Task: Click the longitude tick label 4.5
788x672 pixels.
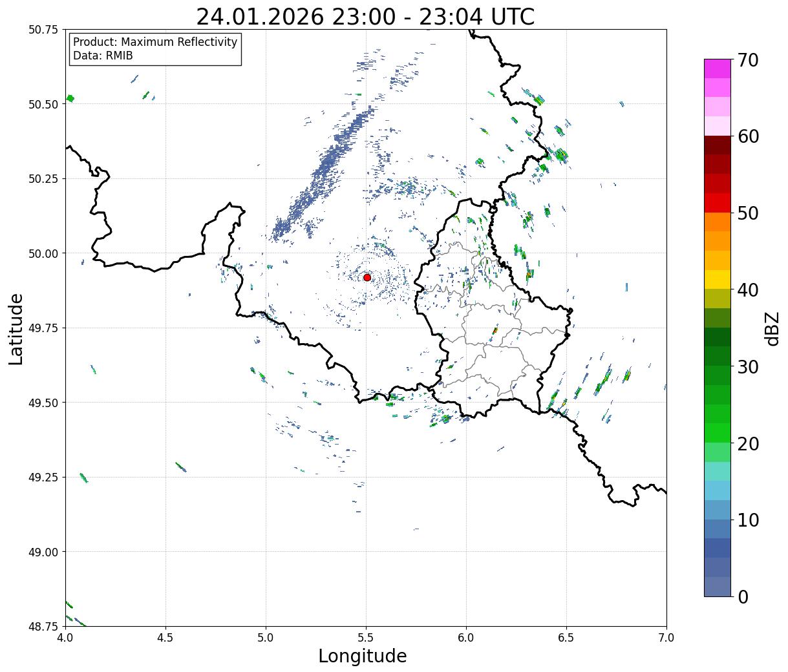Action: pyautogui.click(x=165, y=637)
